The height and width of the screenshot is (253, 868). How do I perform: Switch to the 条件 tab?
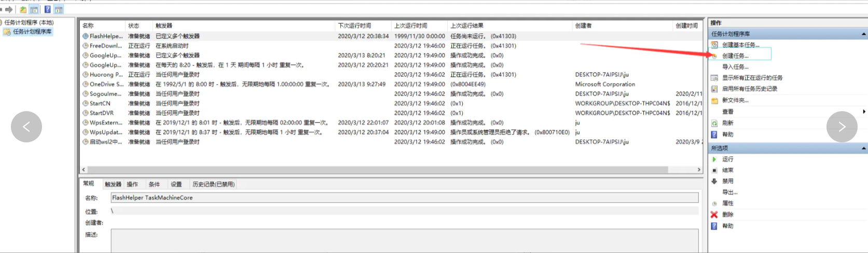tap(154, 184)
